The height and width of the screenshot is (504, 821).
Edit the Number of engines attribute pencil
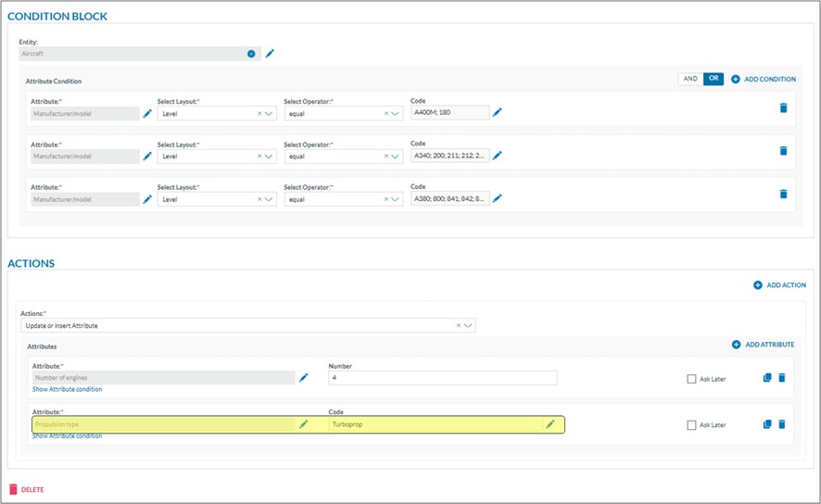(303, 378)
